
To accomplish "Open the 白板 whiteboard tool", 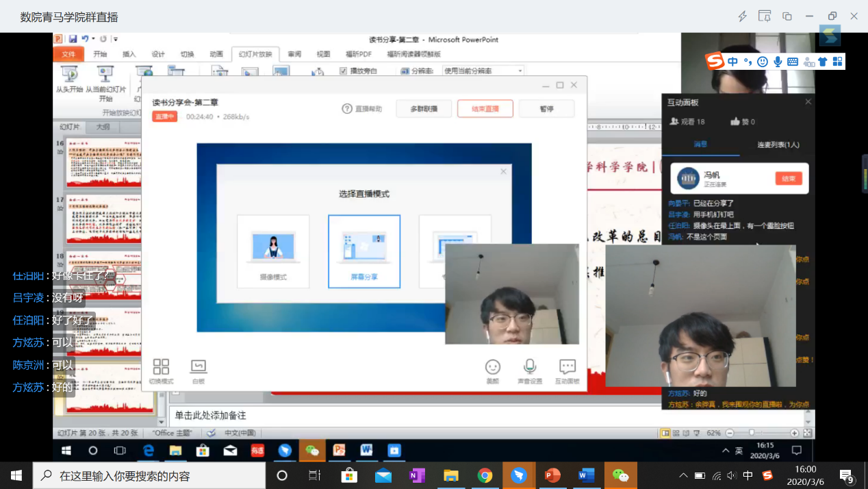I will [x=198, y=367].
